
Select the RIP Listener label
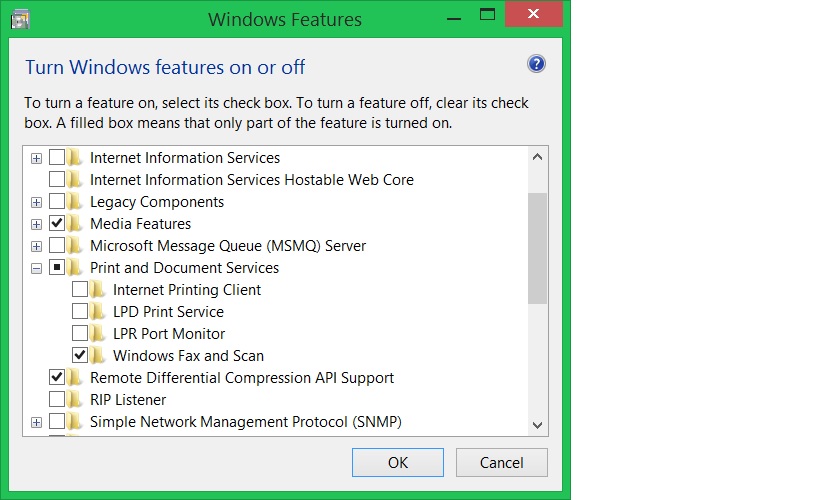(x=128, y=400)
